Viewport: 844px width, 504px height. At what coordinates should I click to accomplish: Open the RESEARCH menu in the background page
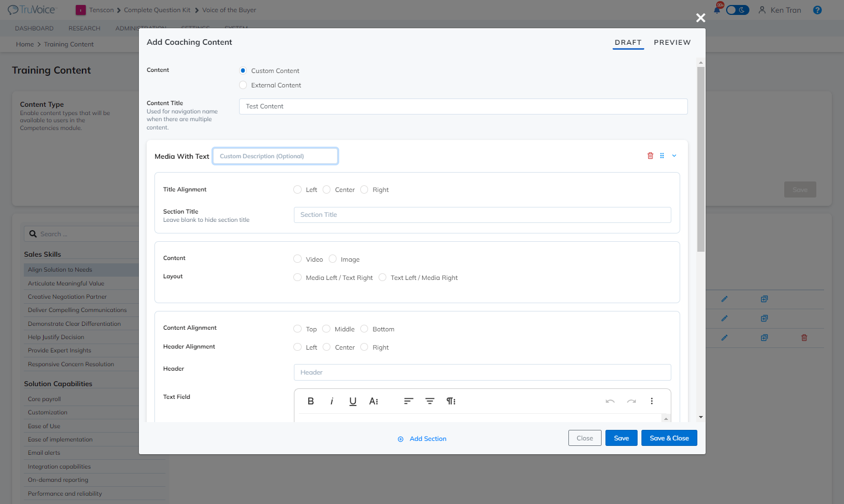pos(85,28)
